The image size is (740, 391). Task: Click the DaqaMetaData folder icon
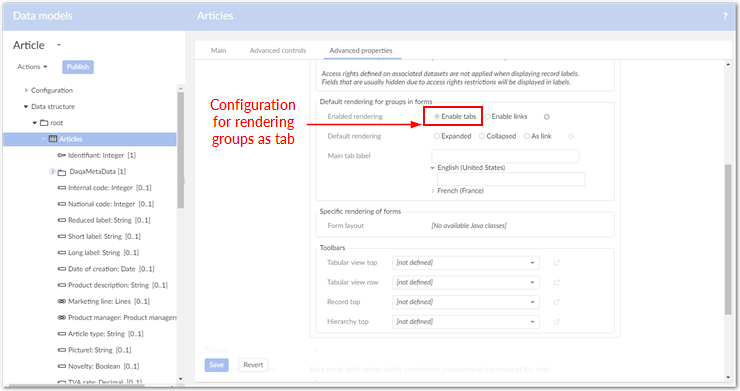click(x=62, y=172)
